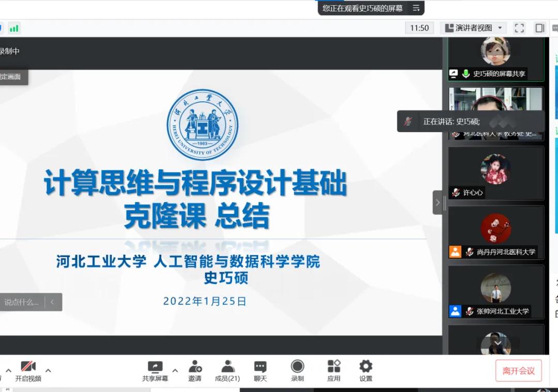Enter full screen mode icon
This screenshot has width=558, height=392.
(x=519, y=28)
